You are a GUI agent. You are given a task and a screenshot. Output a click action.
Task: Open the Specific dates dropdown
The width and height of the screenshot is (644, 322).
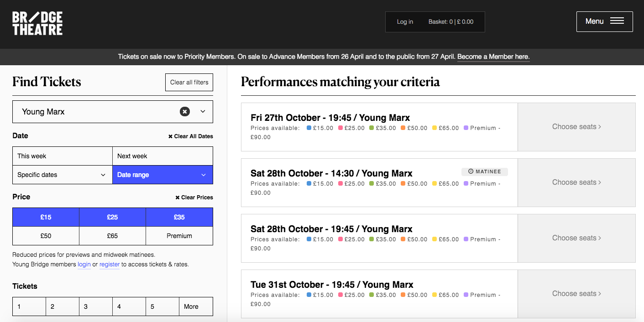(63, 175)
